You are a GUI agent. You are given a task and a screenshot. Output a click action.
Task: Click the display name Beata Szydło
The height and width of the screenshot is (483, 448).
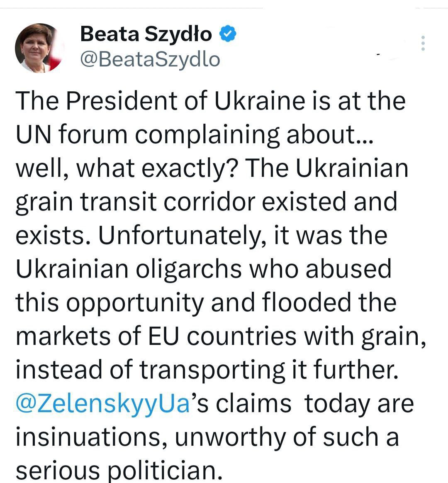[x=146, y=34]
